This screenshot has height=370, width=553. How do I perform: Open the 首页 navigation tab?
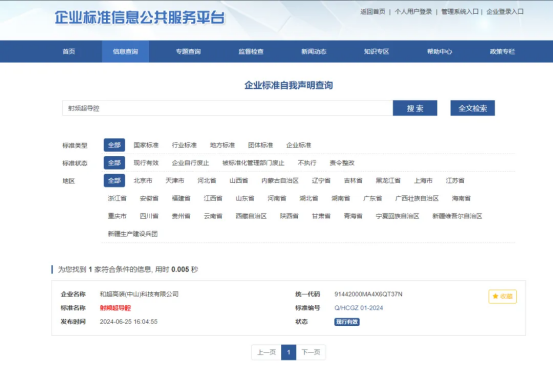point(69,51)
